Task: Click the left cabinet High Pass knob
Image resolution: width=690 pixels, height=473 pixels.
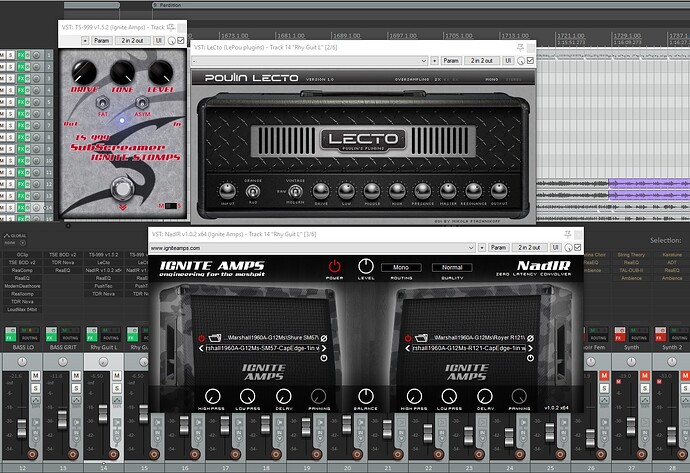Action: pyautogui.click(x=212, y=396)
